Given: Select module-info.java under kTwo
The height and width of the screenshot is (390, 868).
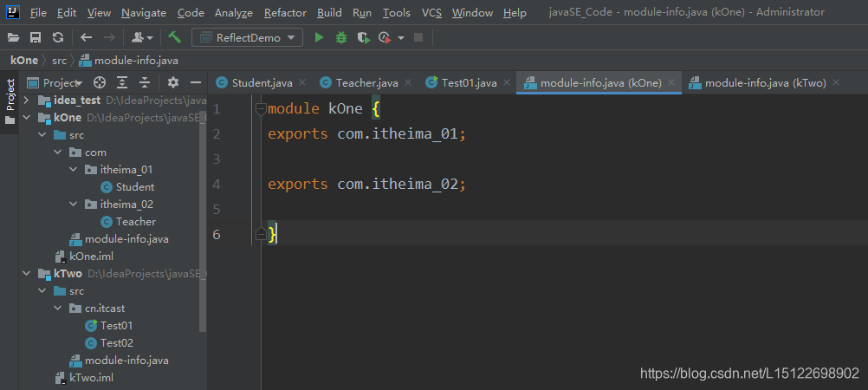Looking at the screenshot, I should 119,361.
